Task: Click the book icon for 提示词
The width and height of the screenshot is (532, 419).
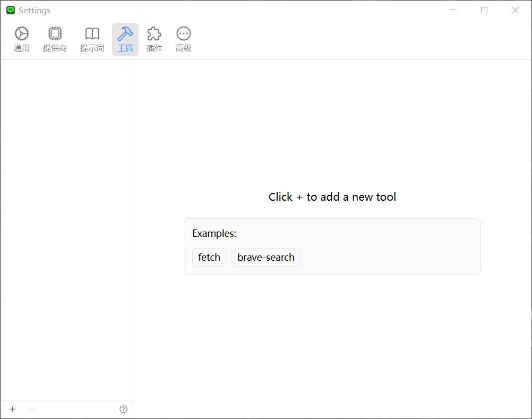Action: tap(92, 34)
